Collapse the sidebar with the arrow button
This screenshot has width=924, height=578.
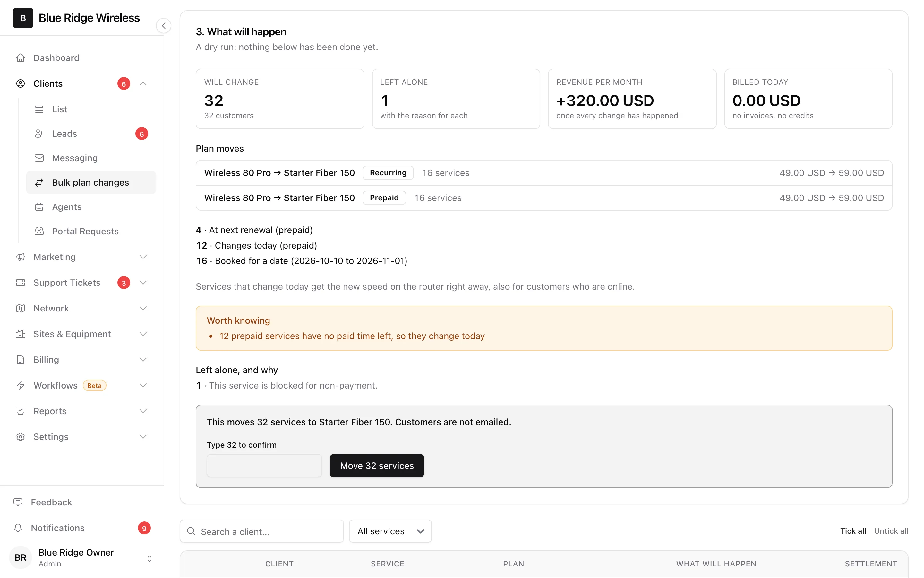pyautogui.click(x=163, y=26)
